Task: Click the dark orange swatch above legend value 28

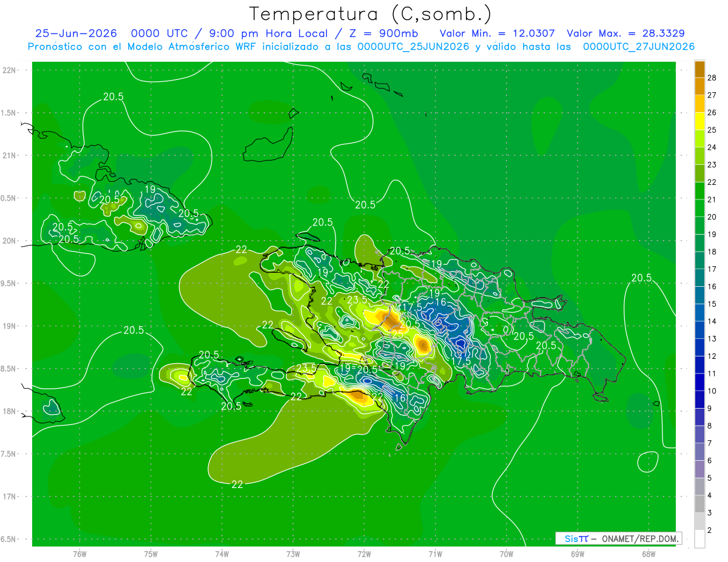Action: (x=699, y=69)
